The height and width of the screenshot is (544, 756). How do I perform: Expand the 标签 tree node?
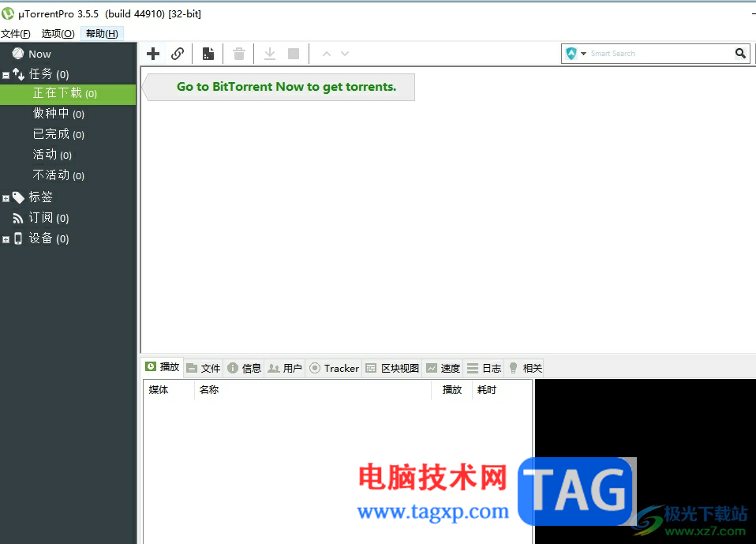[x=6, y=198]
